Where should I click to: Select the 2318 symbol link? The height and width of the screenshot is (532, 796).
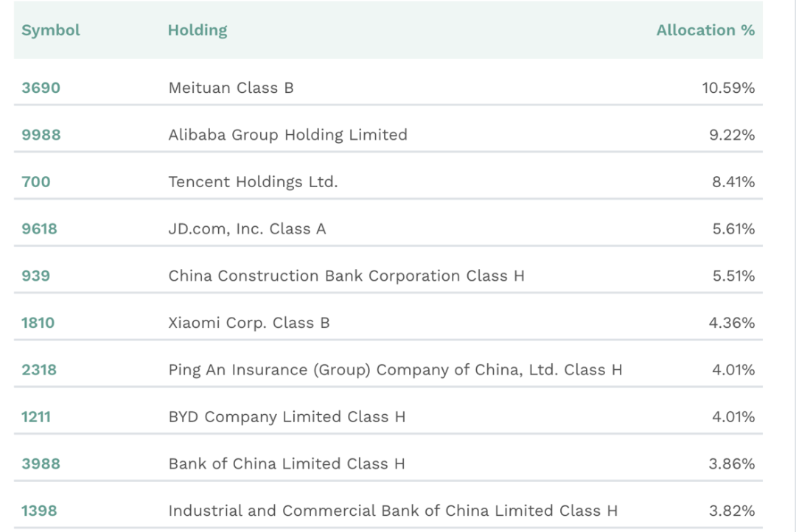click(x=39, y=370)
